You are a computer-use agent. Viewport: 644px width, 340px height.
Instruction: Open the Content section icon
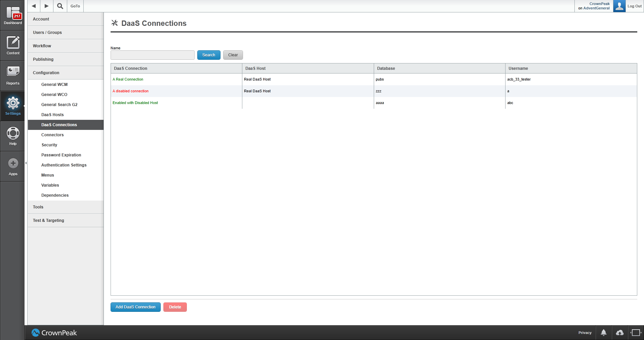[13, 46]
